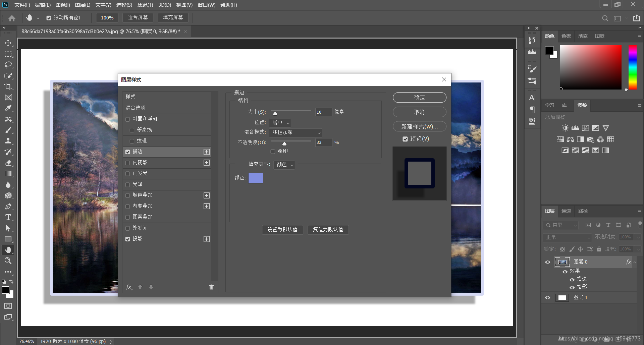Click the 适合屏幕 button

(138, 17)
